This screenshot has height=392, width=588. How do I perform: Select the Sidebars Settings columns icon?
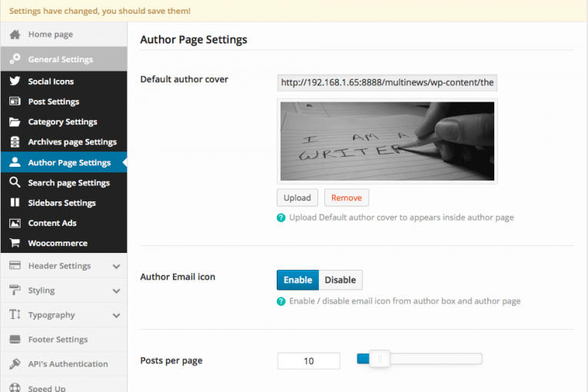click(15, 203)
